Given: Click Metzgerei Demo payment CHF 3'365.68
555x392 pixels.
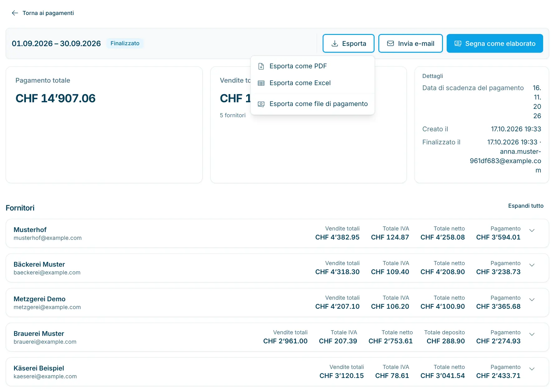Looking at the screenshot, I should click(498, 307).
